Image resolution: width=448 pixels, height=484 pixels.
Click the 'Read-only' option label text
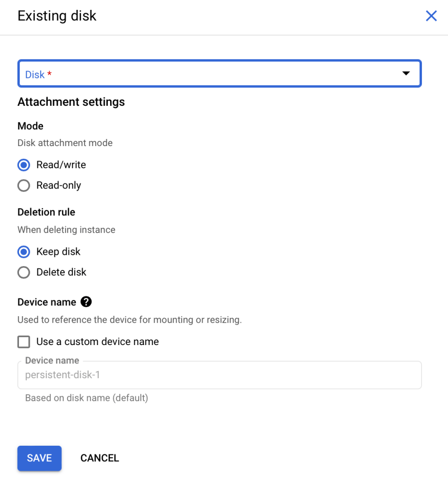(x=59, y=185)
